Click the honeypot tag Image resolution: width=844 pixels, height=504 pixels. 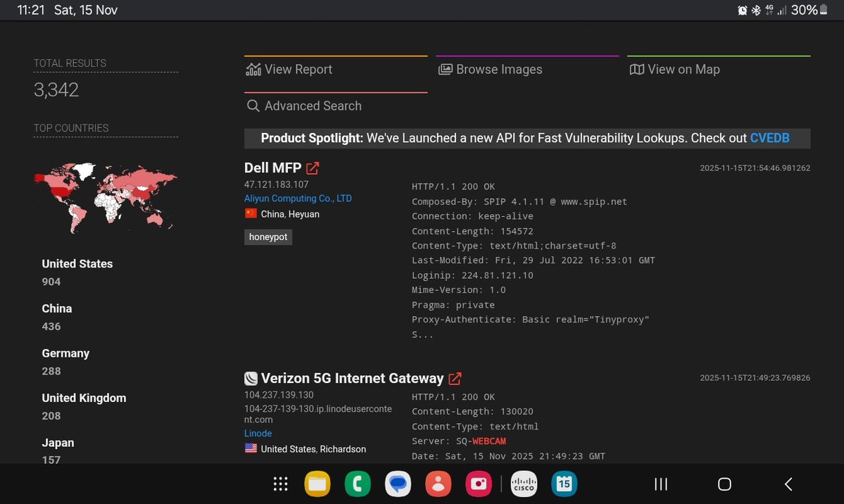(x=268, y=237)
